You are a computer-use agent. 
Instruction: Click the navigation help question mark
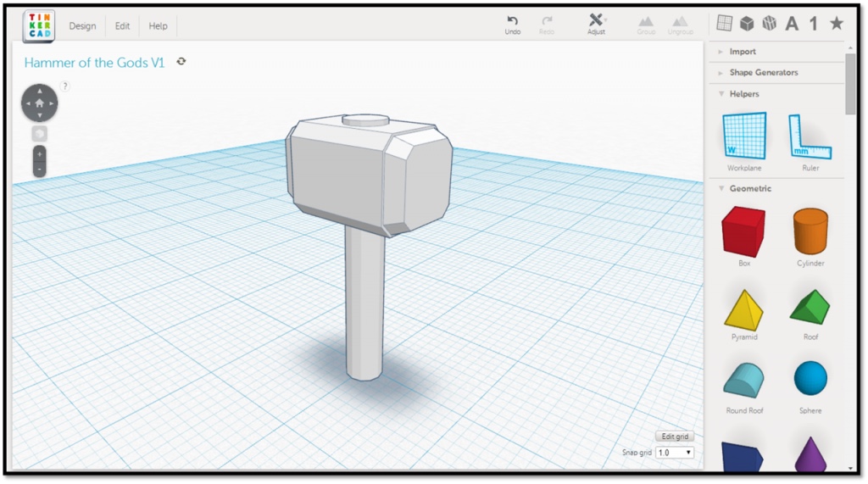[64, 86]
